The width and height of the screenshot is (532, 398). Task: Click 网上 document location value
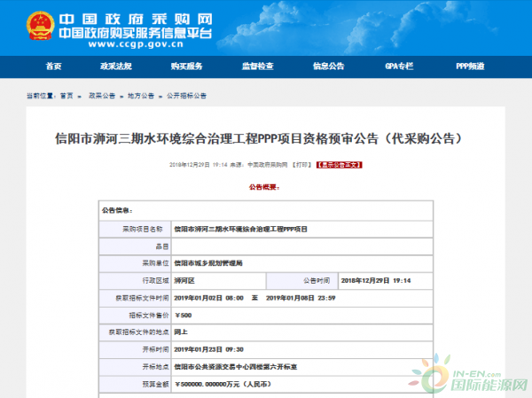coord(181,332)
